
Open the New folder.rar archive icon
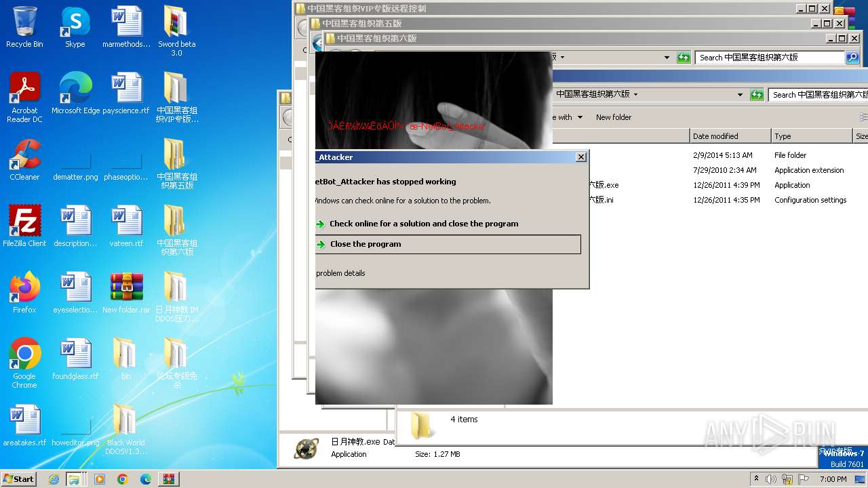[126, 293]
